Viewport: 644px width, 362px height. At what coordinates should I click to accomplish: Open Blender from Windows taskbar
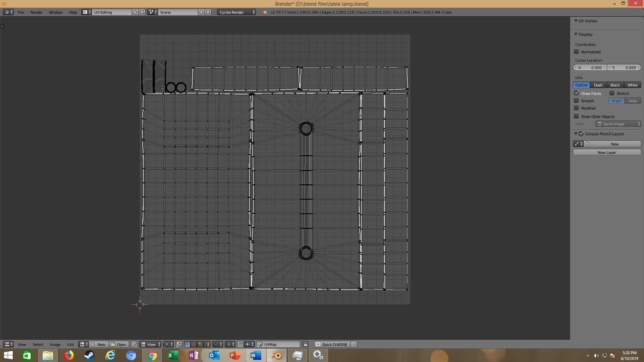(x=277, y=355)
